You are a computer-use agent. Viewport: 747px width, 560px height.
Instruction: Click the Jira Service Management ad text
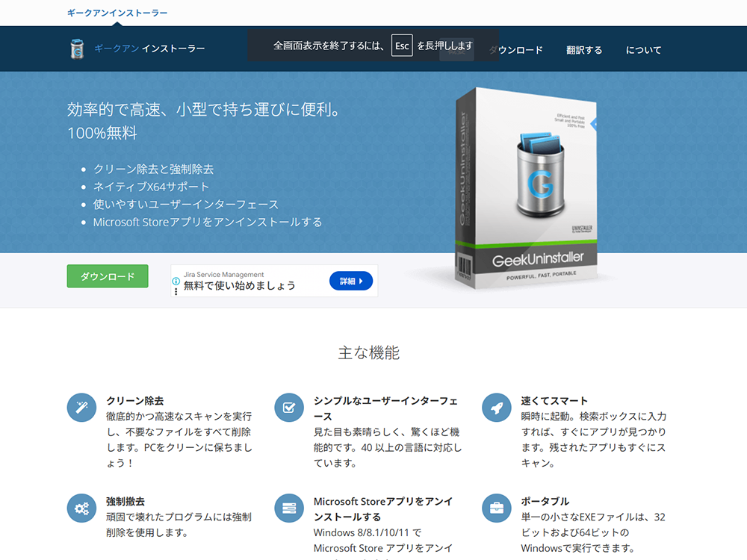tap(223, 274)
